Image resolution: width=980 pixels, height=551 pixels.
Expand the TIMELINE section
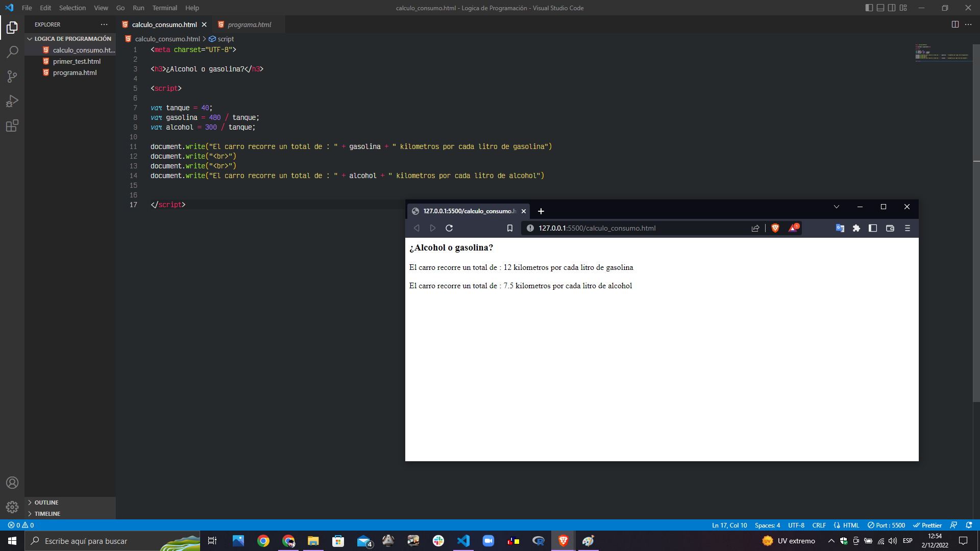(x=70, y=514)
